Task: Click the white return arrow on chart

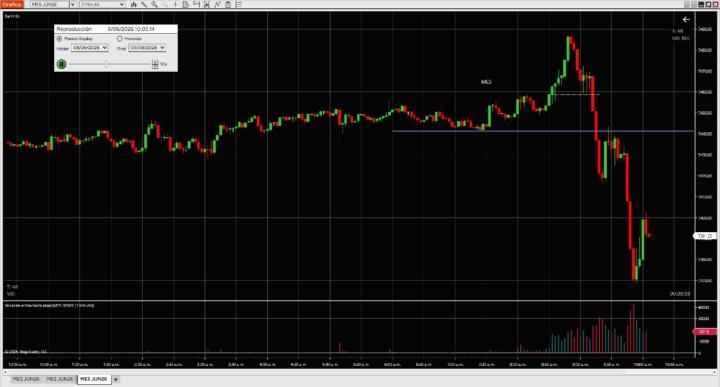Action: click(x=686, y=19)
